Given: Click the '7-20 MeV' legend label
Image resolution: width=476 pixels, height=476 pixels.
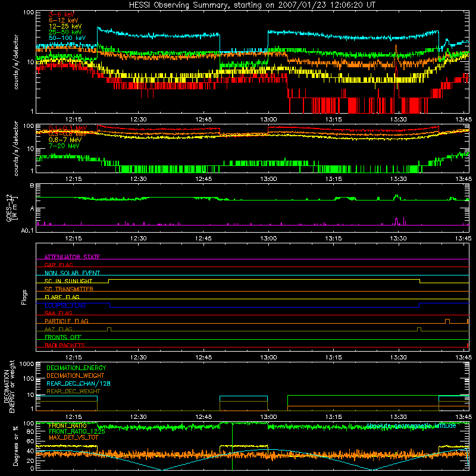Looking at the screenshot, I should tap(64, 146).
